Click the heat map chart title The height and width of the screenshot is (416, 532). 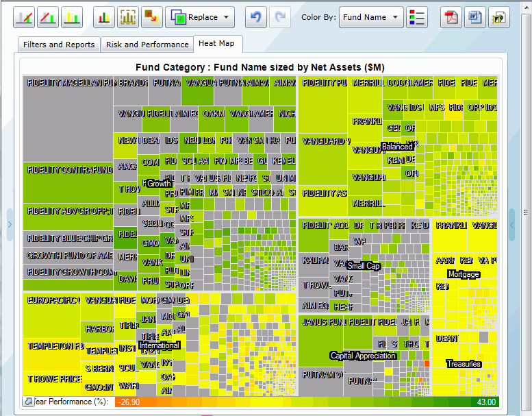(x=260, y=67)
